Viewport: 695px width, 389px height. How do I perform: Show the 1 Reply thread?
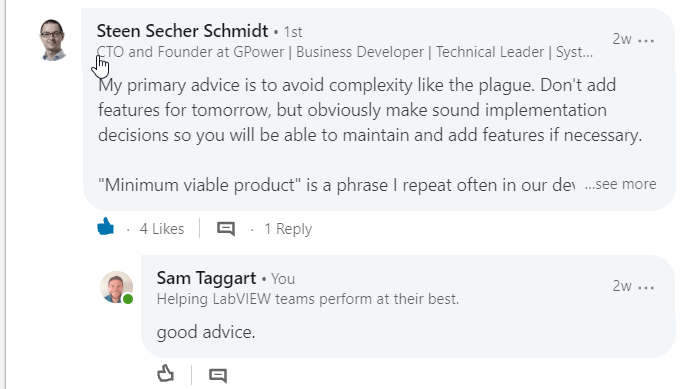coord(288,229)
